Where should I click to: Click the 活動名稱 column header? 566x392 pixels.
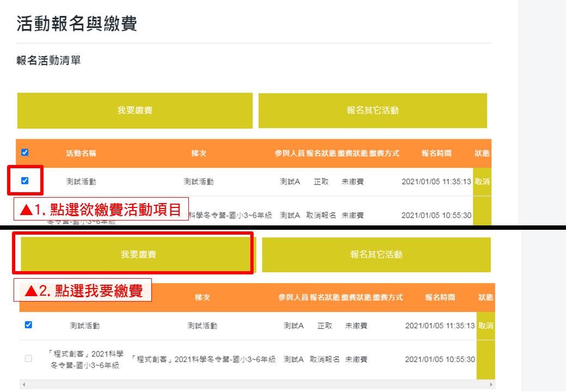81,154
